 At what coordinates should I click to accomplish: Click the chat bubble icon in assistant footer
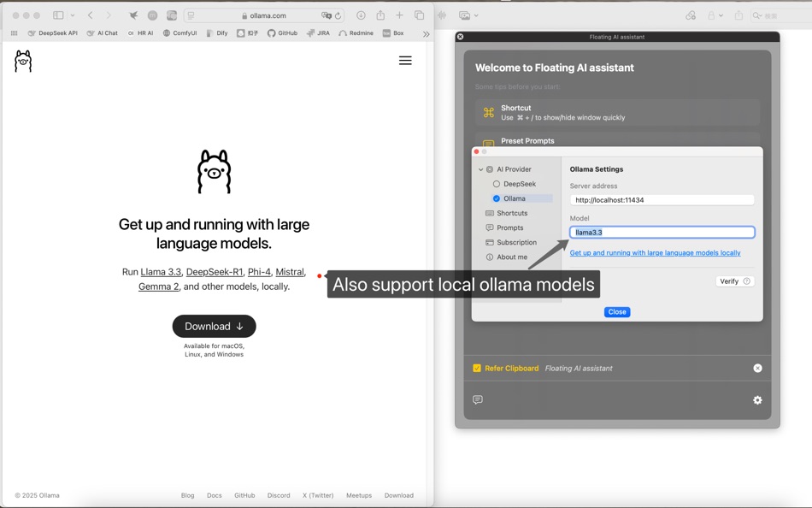[478, 399]
